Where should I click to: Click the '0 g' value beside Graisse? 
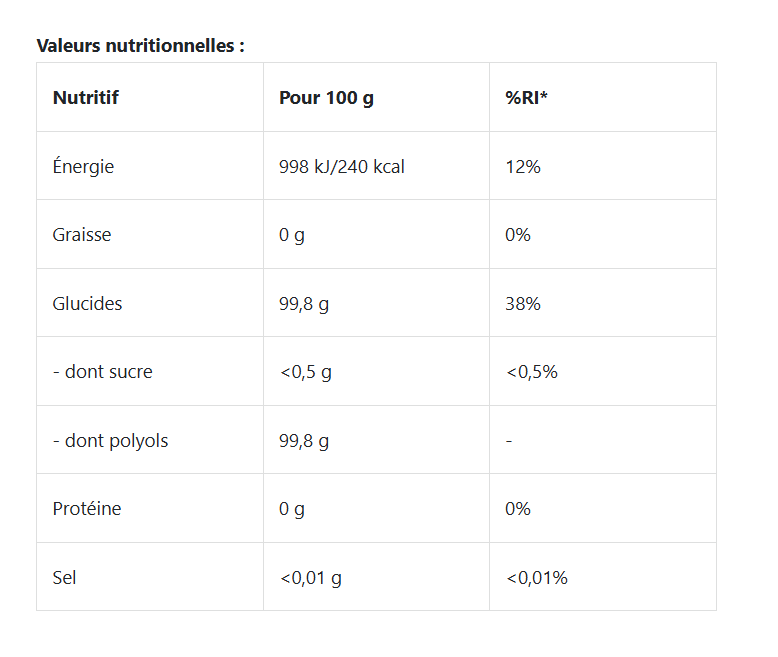292,235
